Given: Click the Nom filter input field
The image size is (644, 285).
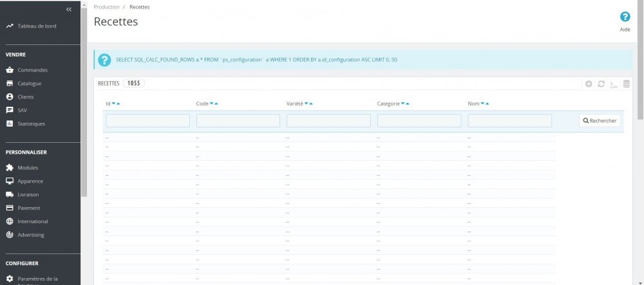Looking at the screenshot, I should point(509,120).
